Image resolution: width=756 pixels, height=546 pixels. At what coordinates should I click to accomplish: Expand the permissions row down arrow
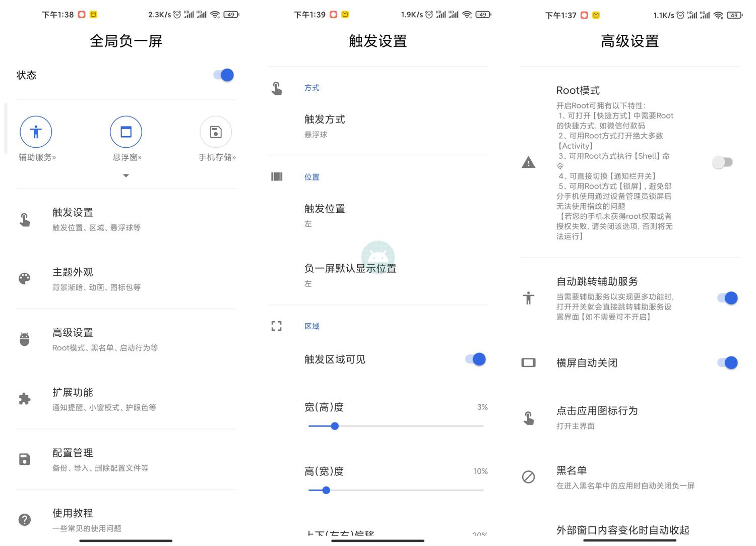point(126,176)
